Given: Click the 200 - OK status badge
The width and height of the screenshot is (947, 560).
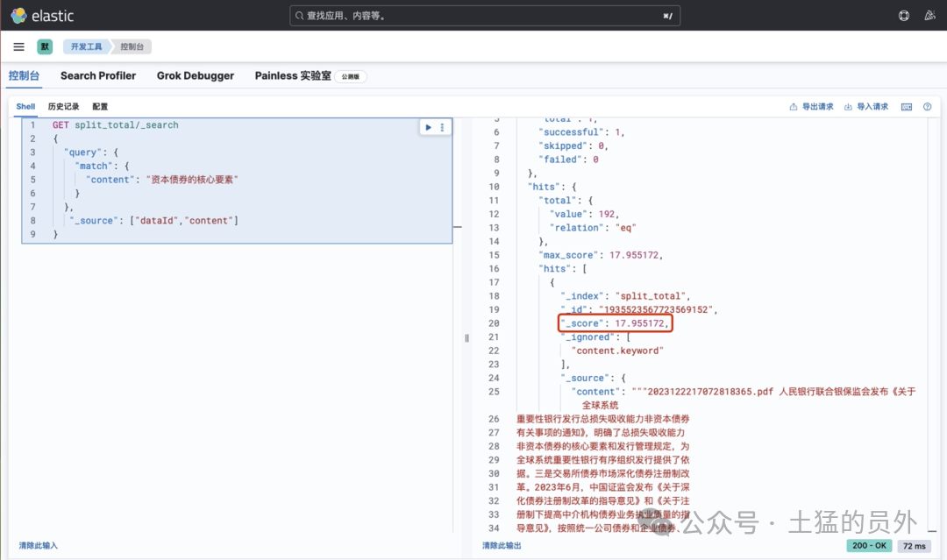Looking at the screenshot, I should 869,545.
